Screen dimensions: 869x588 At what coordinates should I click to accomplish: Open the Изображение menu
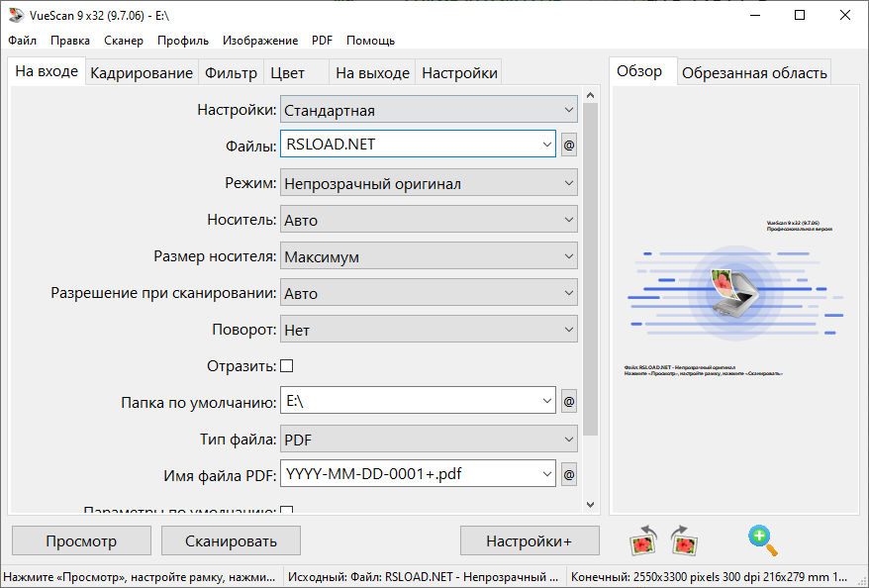(x=261, y=41)
